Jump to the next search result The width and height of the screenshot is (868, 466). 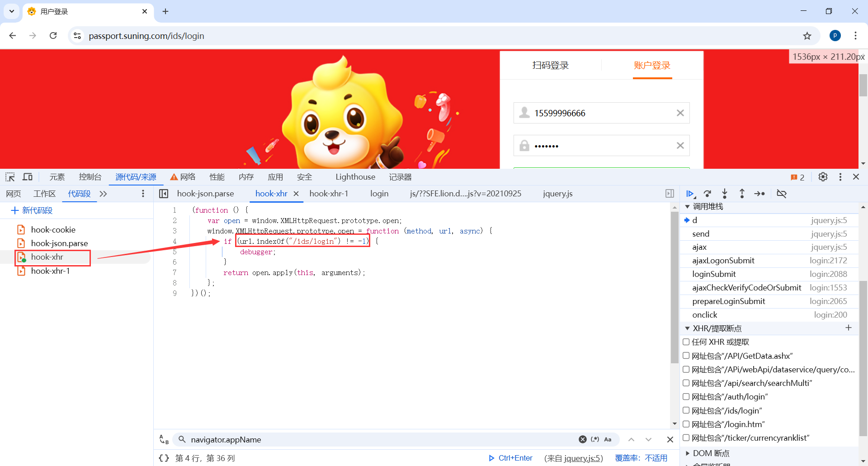[649, 439]
